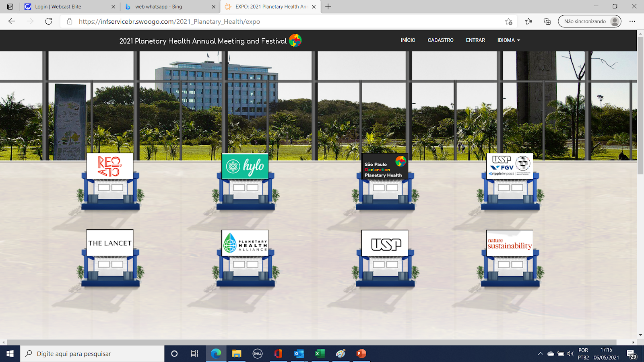
Task: Open Outlook from taskbar
Action: click(299, 354)
